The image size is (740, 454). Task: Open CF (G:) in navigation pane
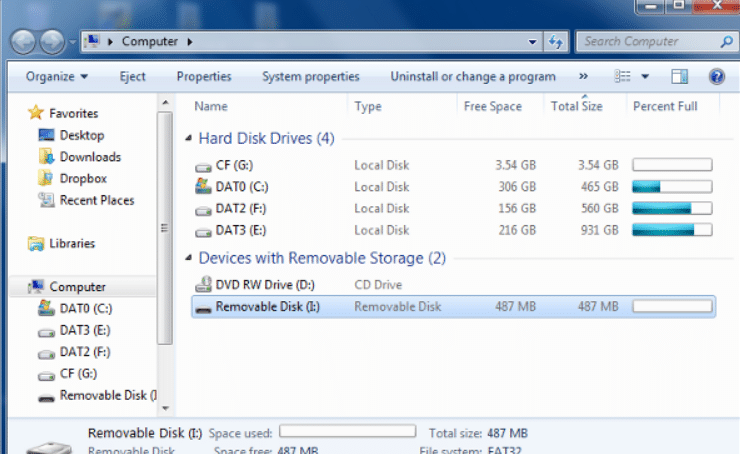[78, 374]
